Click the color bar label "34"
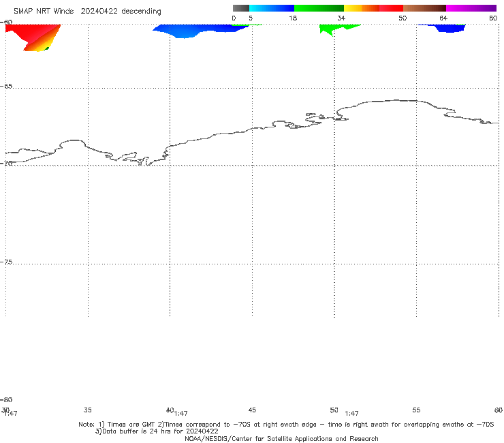The image size is (504, 443). pos(341,18)
